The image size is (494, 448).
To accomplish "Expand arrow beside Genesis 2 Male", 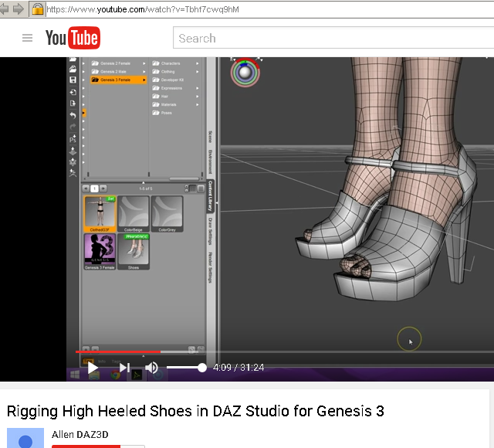I will click(x=144, y=72).
